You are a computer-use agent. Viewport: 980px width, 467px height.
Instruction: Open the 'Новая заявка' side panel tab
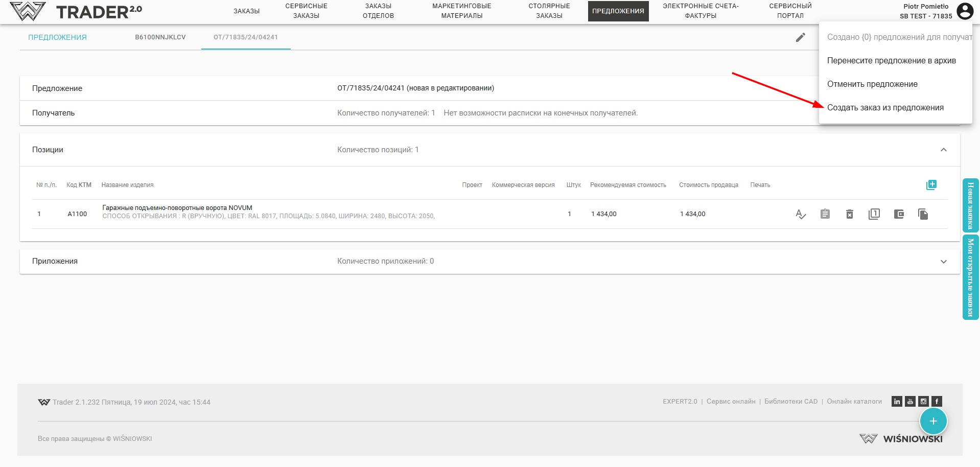970,205
